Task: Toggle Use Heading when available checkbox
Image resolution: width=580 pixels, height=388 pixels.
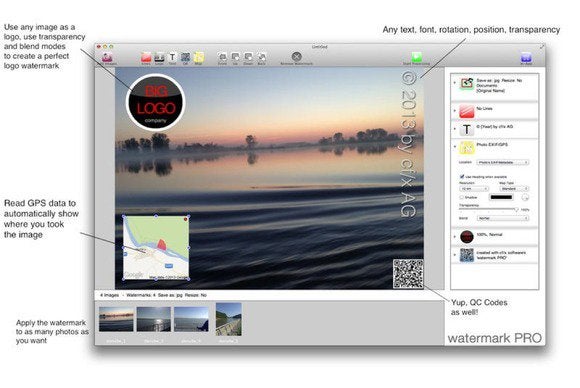Action: pyautogui.click(x=462, y=176)
